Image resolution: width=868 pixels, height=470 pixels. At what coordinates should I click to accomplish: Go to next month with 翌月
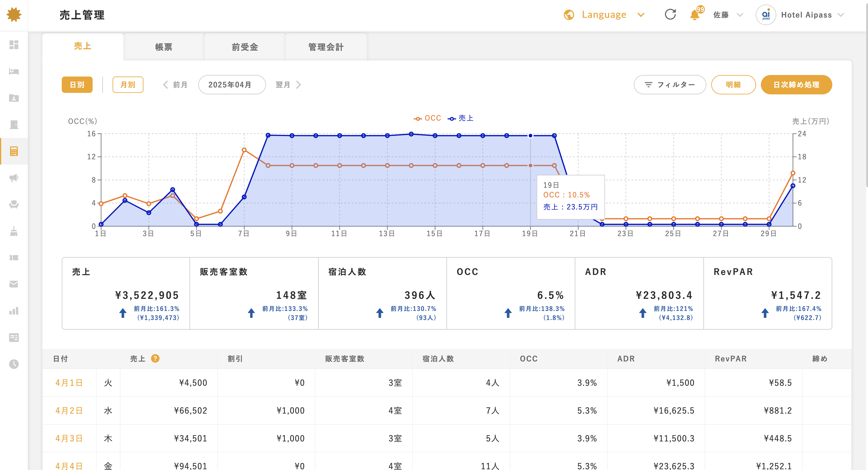click(288, 84)
